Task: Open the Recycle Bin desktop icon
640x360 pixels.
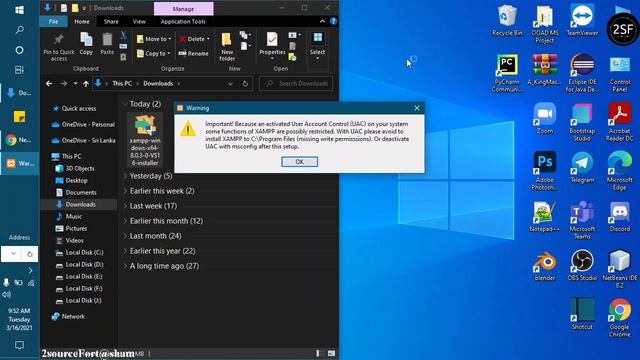Action: click(507, 20)
